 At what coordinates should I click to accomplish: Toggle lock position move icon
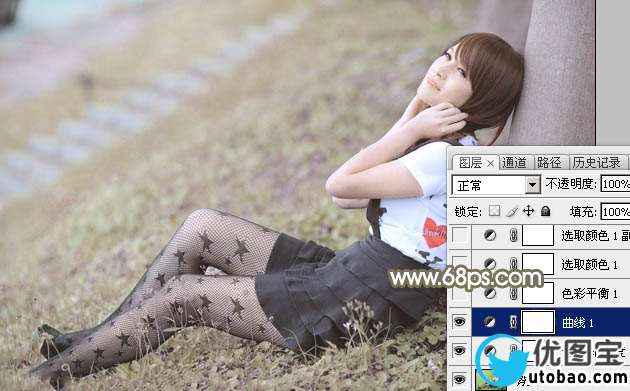click(528, 211)
